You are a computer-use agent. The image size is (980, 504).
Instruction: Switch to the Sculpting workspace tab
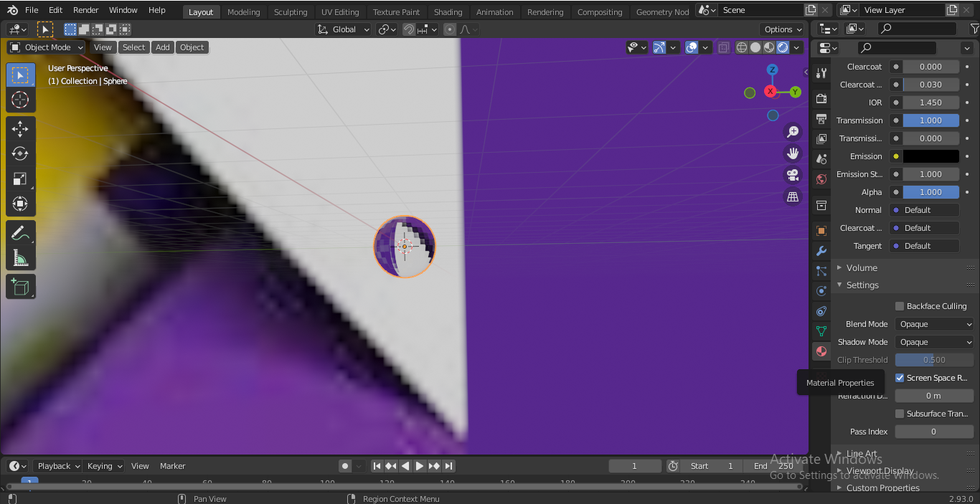[291, 12]
